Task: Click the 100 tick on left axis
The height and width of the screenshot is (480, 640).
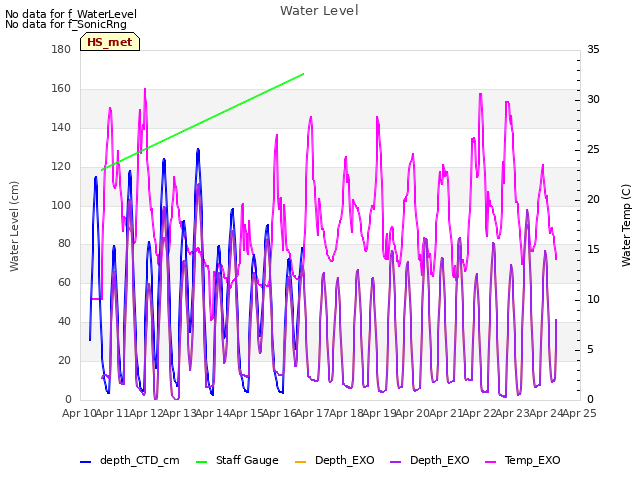Action: click(x=61, y=205)
